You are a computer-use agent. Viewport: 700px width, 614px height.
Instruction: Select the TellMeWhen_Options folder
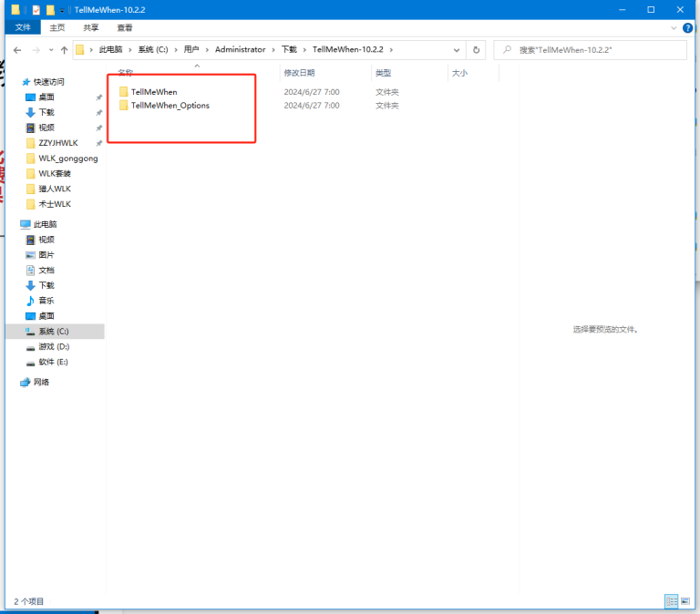click(170, 106)
